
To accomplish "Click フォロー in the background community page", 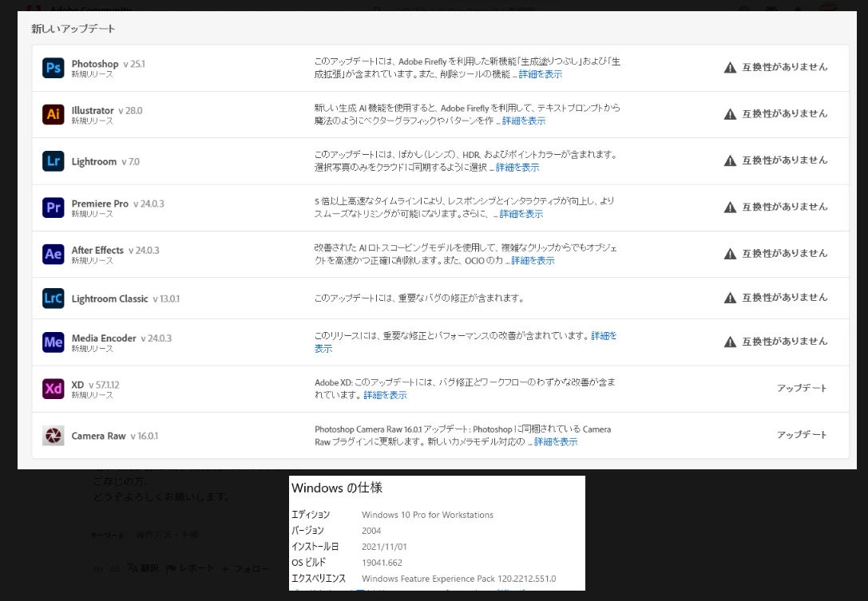I will (245, 568).
